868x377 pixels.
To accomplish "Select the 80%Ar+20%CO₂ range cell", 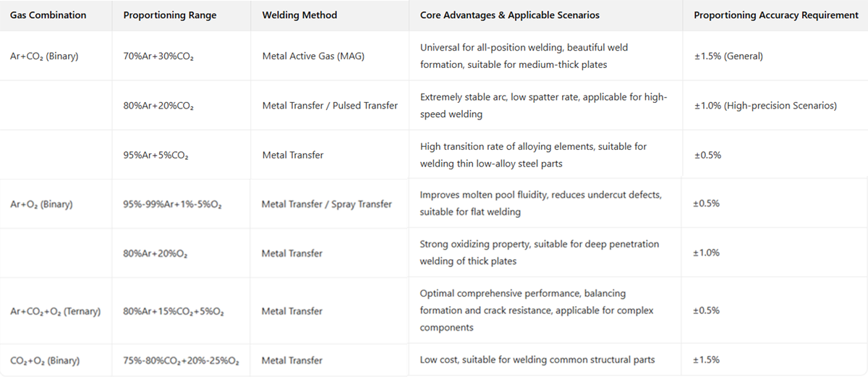I will click(x=158, y=106).
